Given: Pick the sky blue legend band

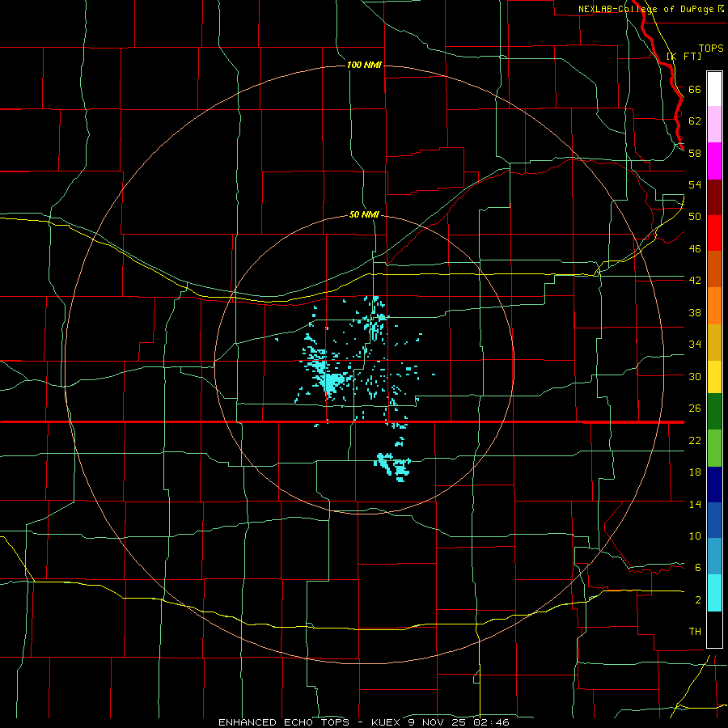Looking at the screenshot, I should (x=714, y=557).
